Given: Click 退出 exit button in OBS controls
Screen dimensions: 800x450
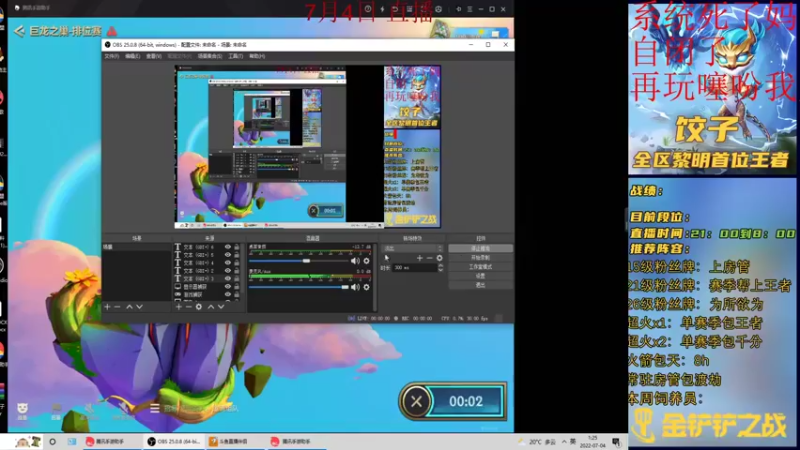Looking at the screenshot, I should pos(480,285).
